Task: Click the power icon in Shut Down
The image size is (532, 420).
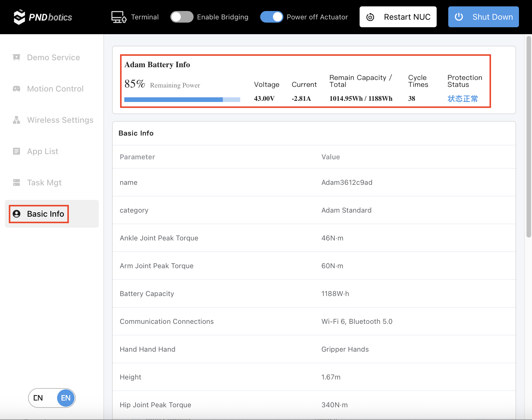Action: pos(459,17)
